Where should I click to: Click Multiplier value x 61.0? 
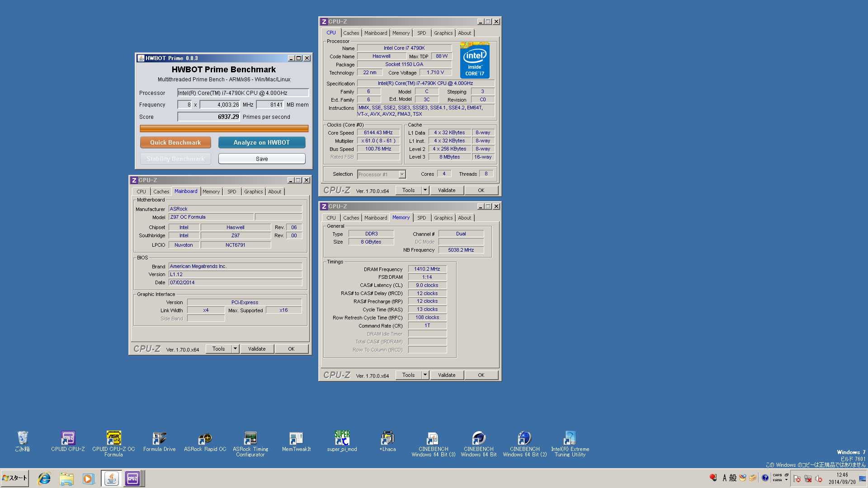pos(378,141)
